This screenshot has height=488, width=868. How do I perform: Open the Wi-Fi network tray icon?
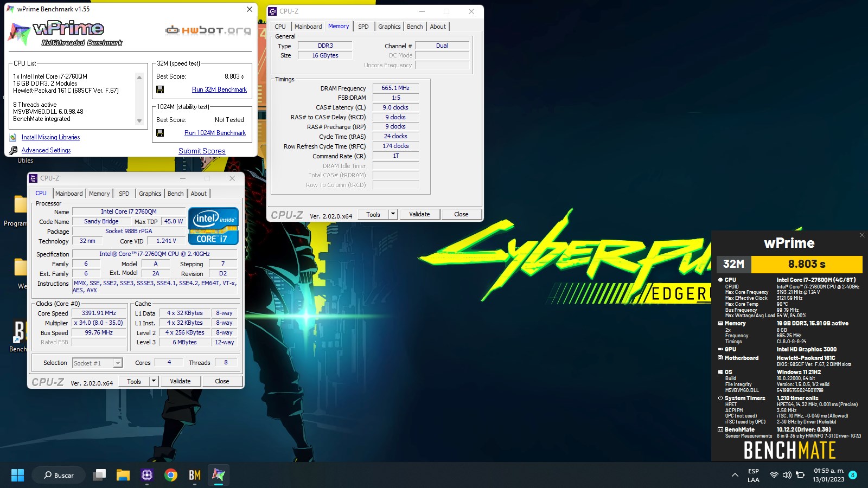point(774,475)
